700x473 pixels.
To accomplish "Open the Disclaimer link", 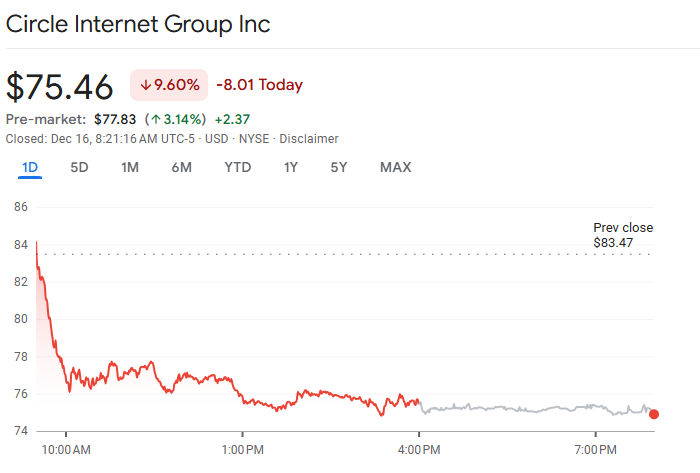I will [x=309, y=139].
